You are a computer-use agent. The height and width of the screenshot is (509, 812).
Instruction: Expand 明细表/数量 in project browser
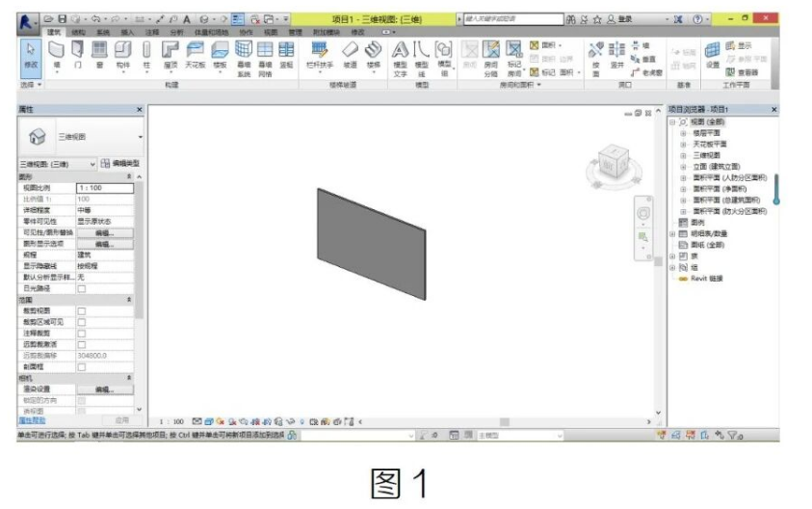coord(672,233)
